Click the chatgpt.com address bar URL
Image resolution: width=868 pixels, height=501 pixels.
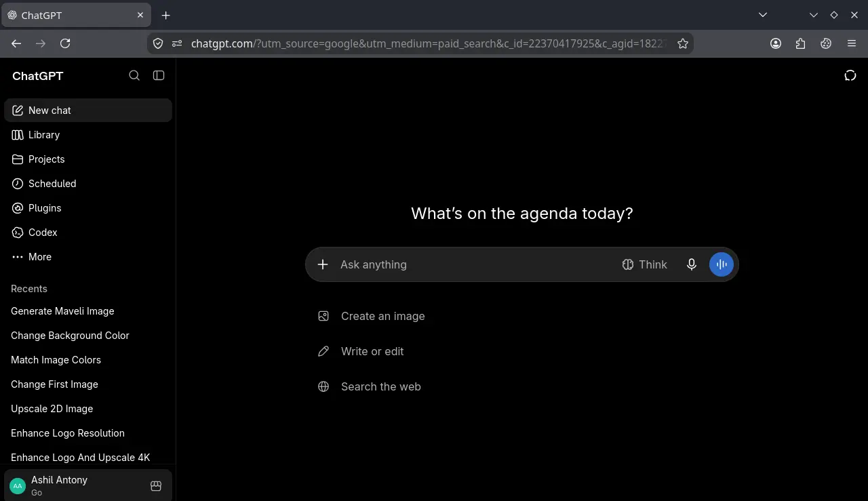[x=429, y=43]
